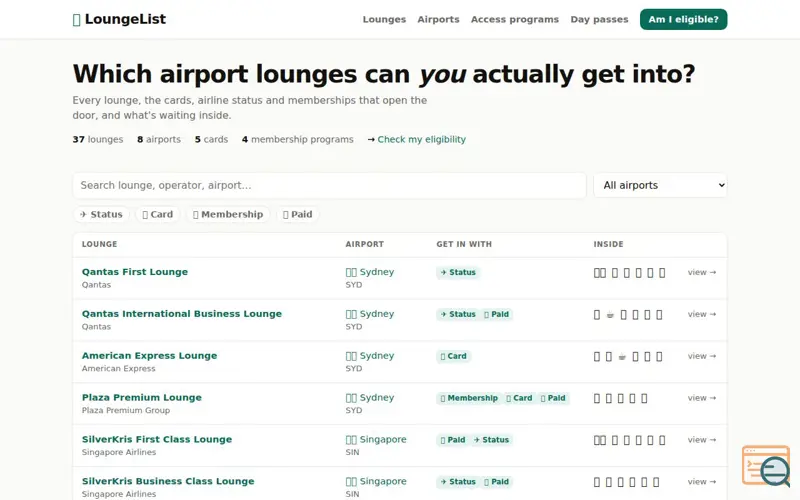Click Card badge in American Express Lounge row
The height and width of the screenshot is (500, 800).
point(454,356)
